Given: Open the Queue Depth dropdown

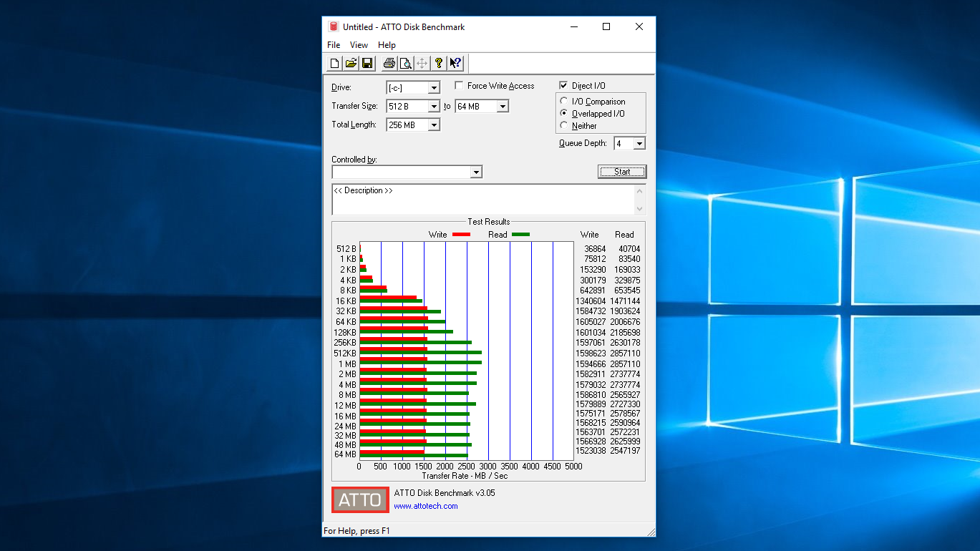Looking at the screenshot, I should pos(639,144).
